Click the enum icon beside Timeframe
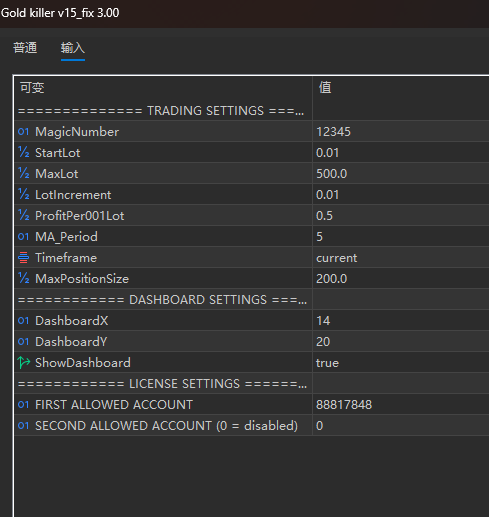This screenshot has height=517, width=489. coord(24,258)
